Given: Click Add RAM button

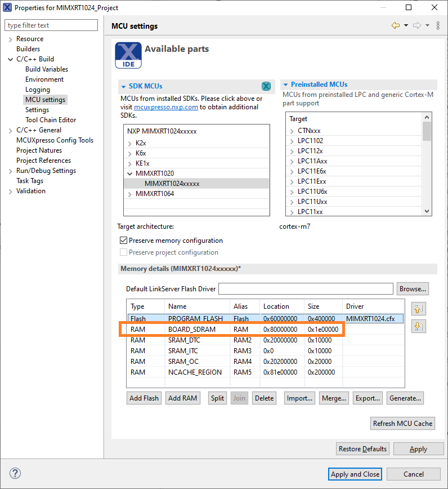Looking at the screenshot, I should pyautogui.click(x=182, y=398).
